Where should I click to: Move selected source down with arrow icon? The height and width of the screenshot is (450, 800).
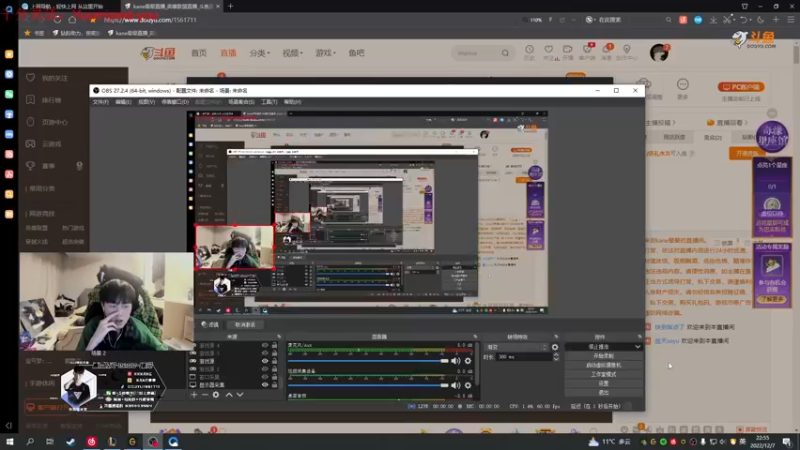click(240, 394)
